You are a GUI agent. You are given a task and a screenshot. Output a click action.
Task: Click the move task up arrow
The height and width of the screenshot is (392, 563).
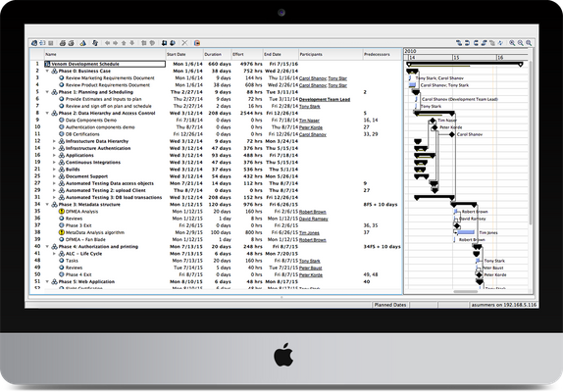[124, 43]
